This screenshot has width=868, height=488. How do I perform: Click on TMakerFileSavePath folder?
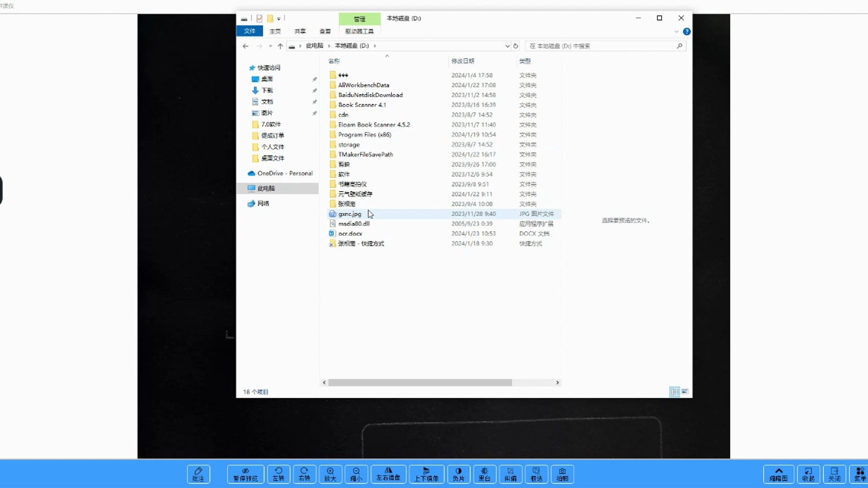(x=365, y=154)
